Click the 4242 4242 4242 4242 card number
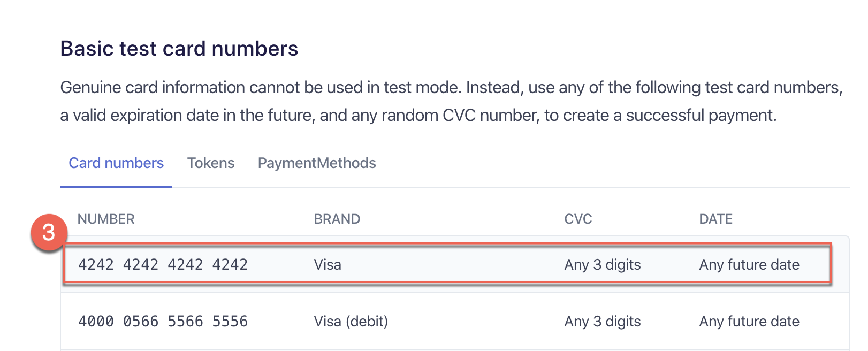 tap(163, 265)
